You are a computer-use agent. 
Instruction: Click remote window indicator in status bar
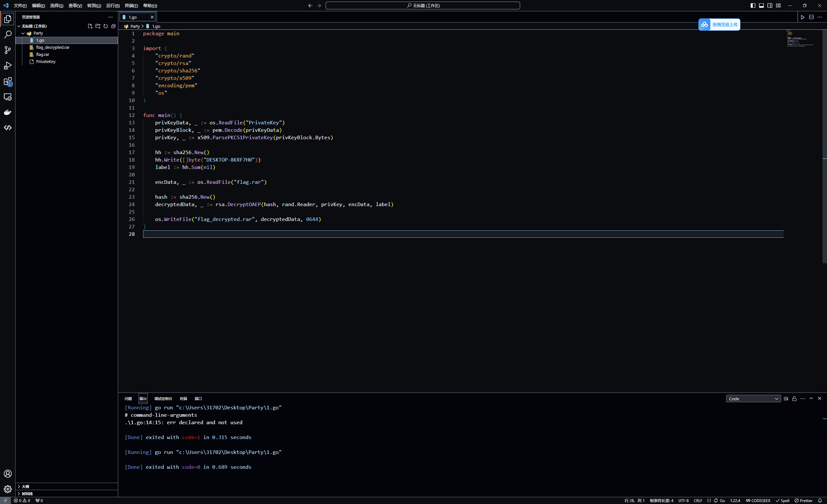pos(5,501)
